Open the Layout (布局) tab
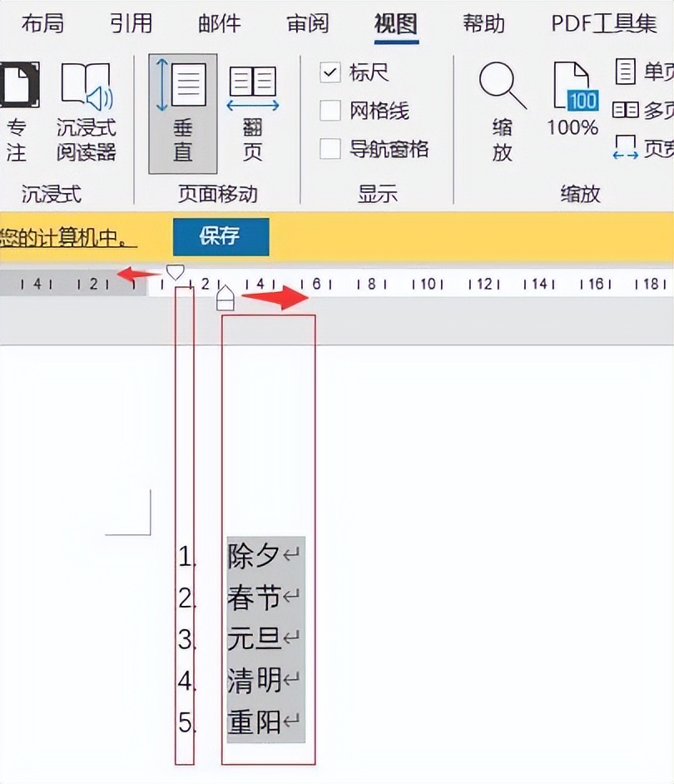Screen dimensions: 674x784 click(42, 23)
